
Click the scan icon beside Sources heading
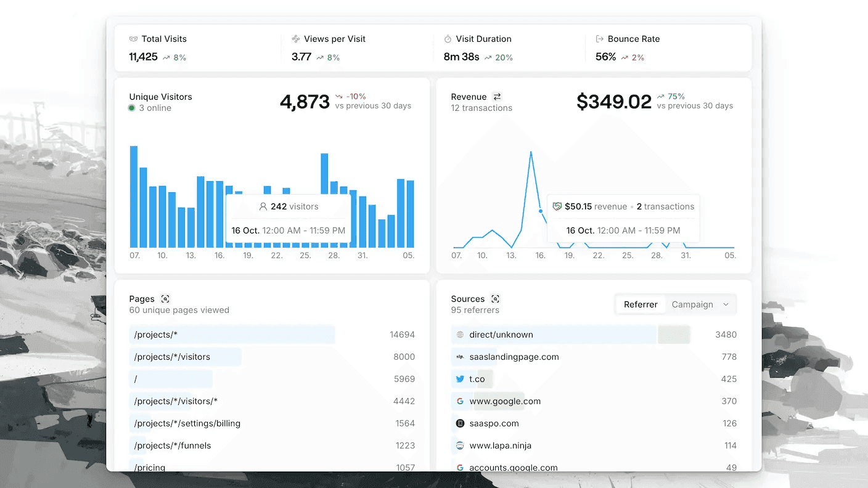click(x=495, y=299)
